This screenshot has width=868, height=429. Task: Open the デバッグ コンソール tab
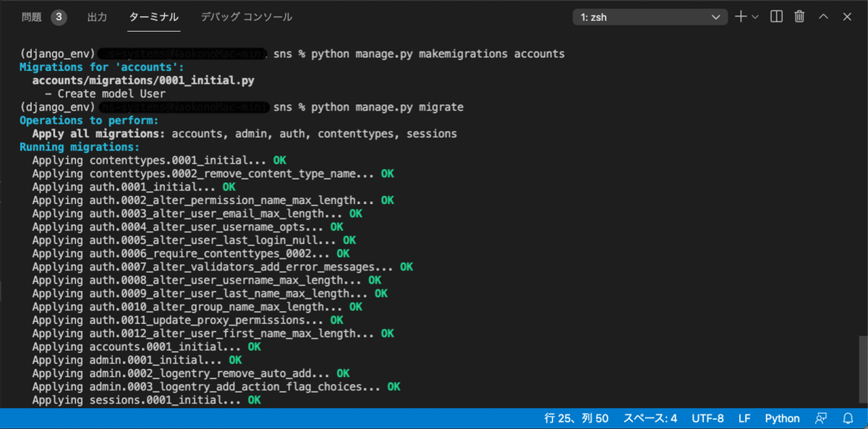coord(247,17)
